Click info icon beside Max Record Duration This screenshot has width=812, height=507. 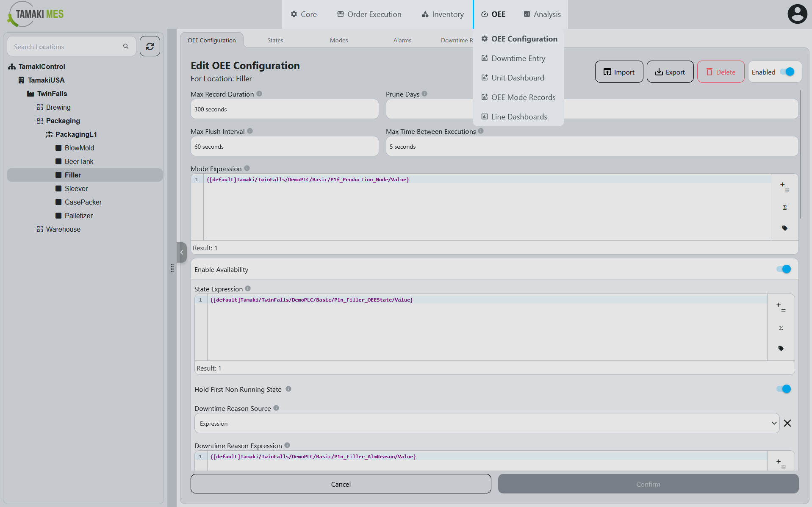pyautogui.click(x=259, y=94)
